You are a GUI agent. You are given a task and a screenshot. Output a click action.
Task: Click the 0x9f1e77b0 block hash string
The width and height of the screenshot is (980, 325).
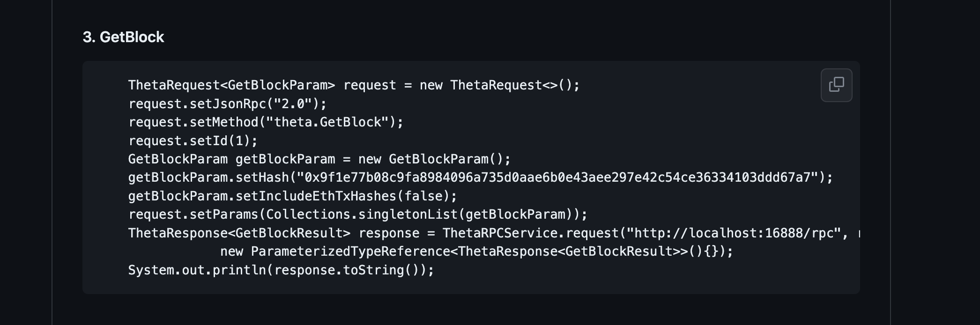[x=557, y=177]
